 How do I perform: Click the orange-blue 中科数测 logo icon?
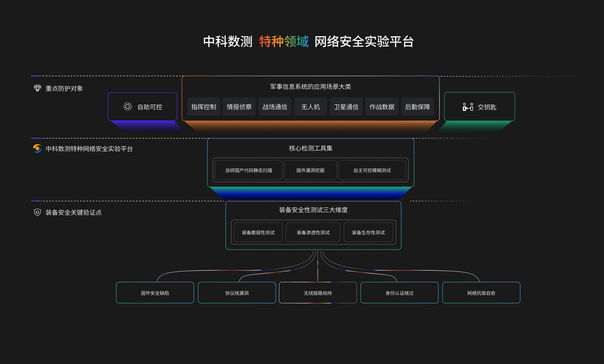click(37, 148)
